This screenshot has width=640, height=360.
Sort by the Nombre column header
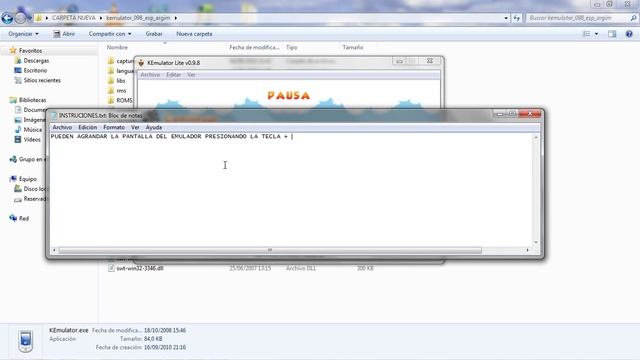pos(117,47)
